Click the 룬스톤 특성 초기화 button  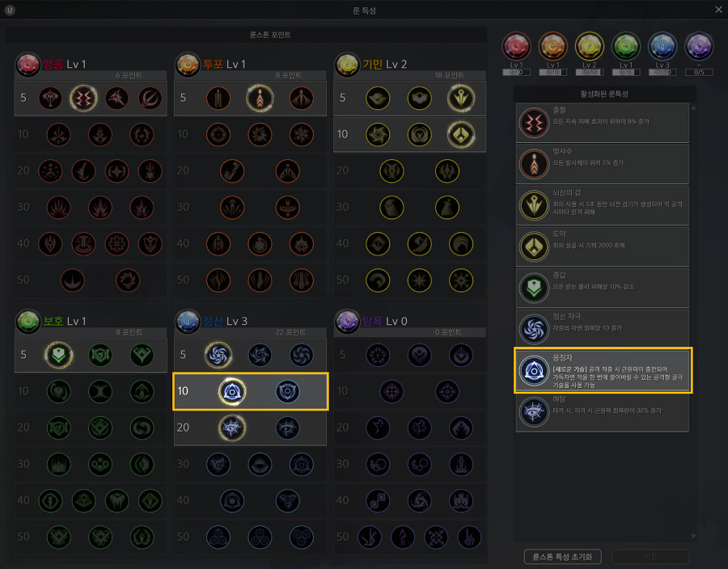(562, 557)
